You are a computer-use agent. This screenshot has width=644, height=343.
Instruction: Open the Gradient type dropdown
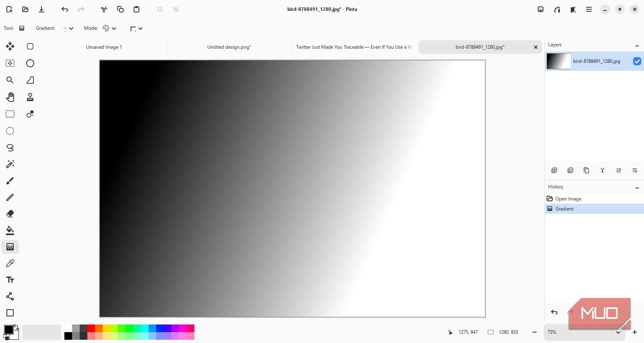coord(68,29)
